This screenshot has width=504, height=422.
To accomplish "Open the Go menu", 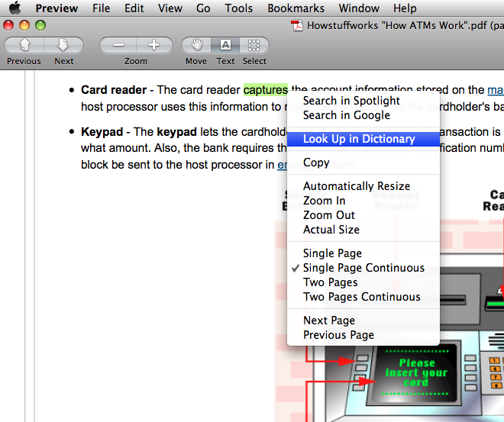I will click(x=203, y=8).
